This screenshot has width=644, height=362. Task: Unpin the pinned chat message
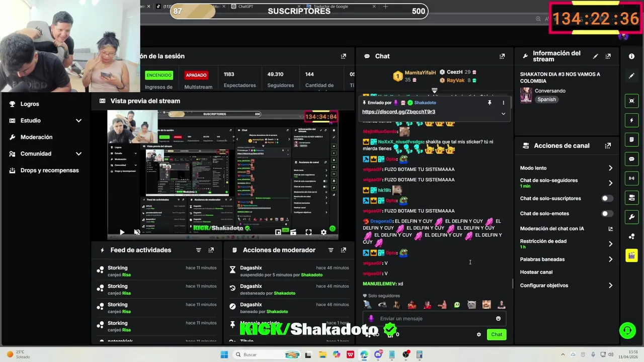(489, 103)
